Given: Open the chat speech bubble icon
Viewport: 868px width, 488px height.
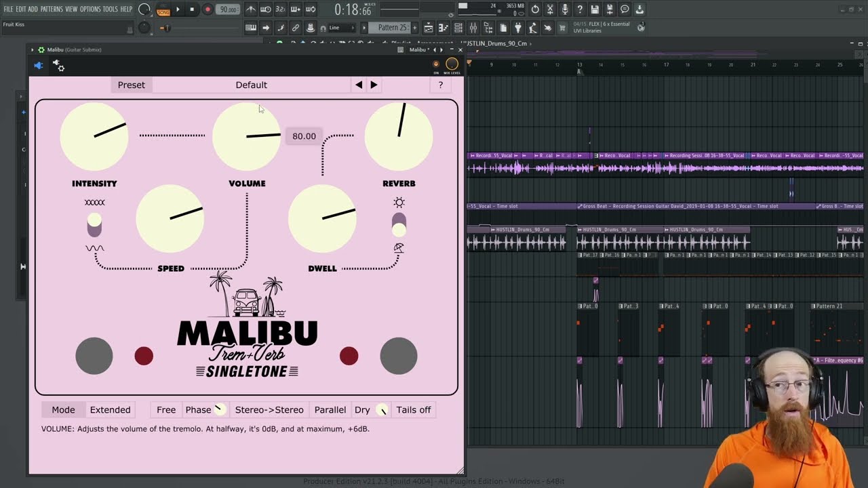Looking at the screenshot, I should click(625, 9).
